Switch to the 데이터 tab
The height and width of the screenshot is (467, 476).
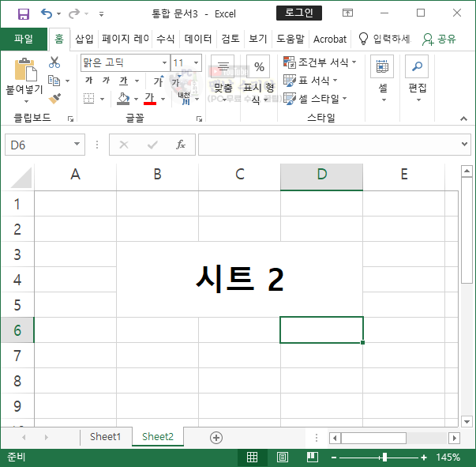coord(198,39)
